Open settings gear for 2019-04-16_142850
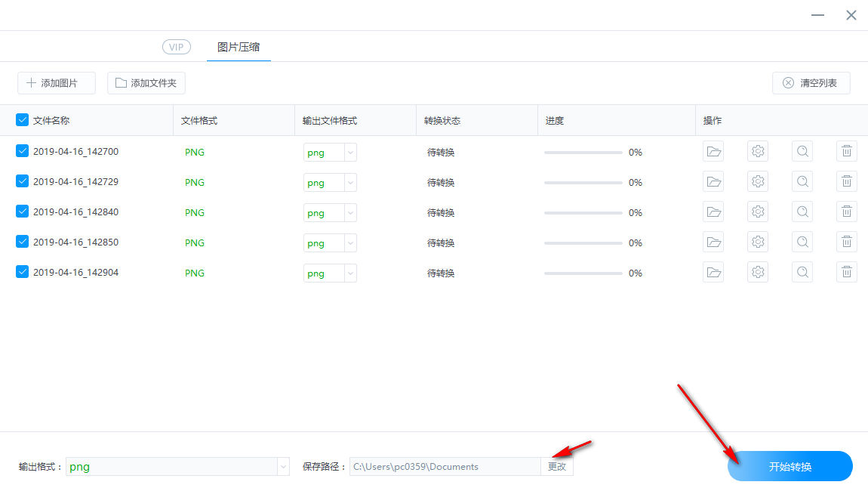 (x=758, y=242)
